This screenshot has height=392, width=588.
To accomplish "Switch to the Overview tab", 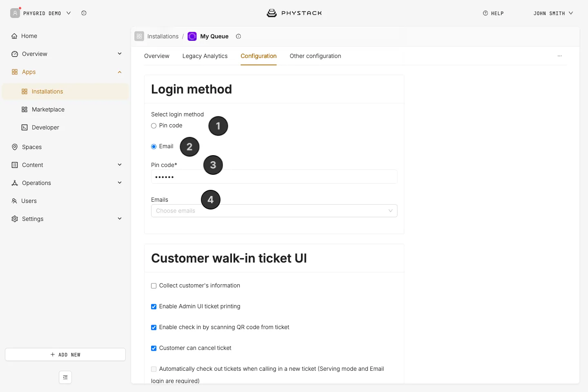I will (157, 56).
